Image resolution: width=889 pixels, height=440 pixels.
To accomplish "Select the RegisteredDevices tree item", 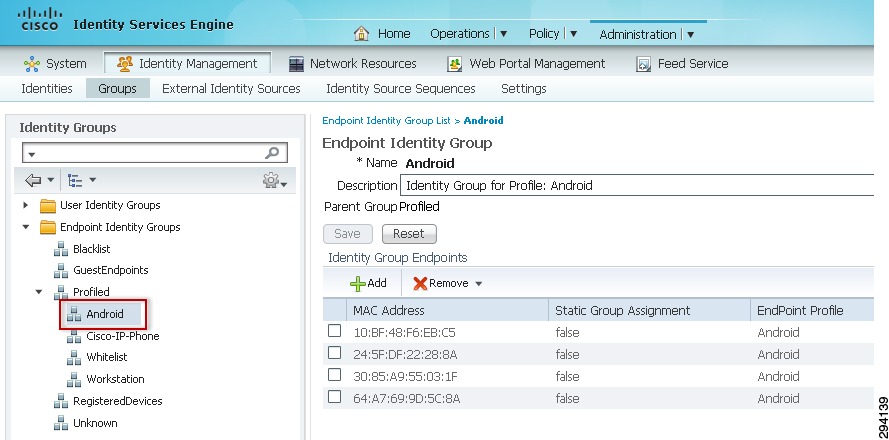I will (117, 401).
